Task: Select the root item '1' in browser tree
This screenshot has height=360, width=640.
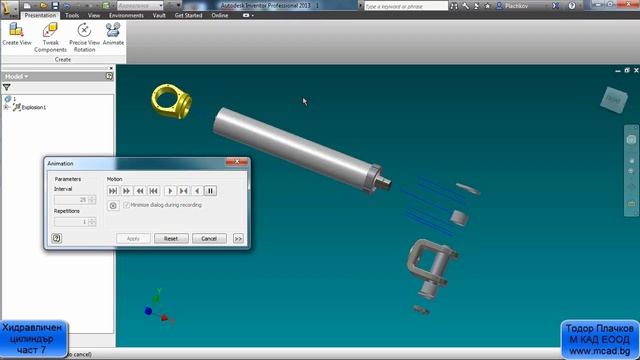Action: pyautogui.click(x=10, y=99)
